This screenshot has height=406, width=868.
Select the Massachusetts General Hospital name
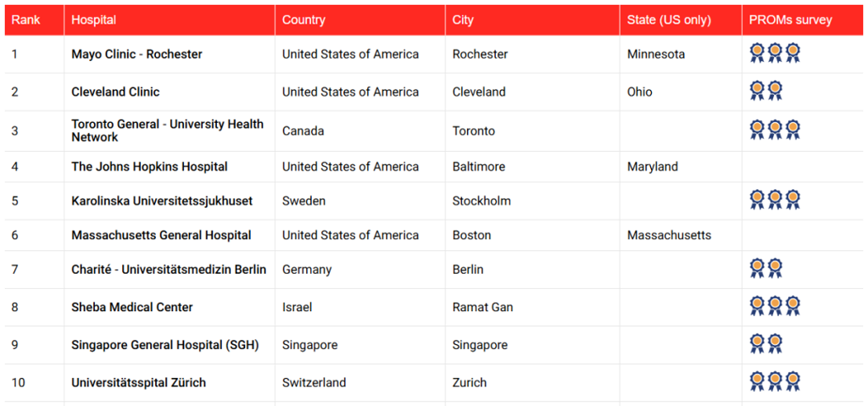click(161, 236)
